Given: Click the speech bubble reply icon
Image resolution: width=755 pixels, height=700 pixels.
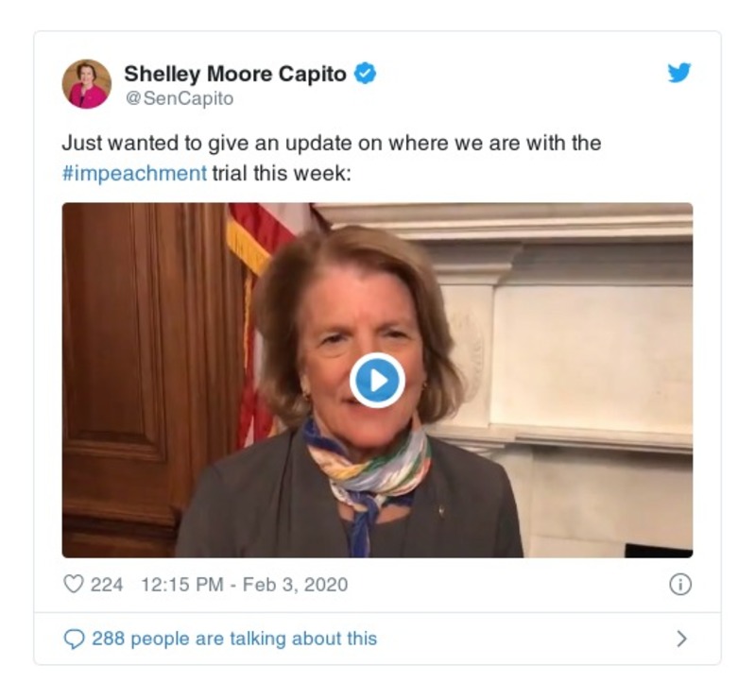Looking at the screenshot, I should 74,640.
